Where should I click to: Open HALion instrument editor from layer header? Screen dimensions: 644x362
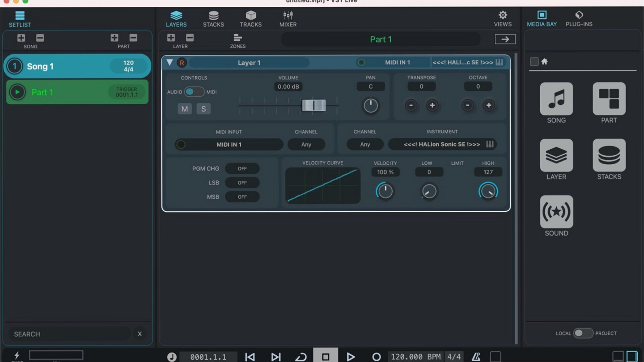point(499,62)
